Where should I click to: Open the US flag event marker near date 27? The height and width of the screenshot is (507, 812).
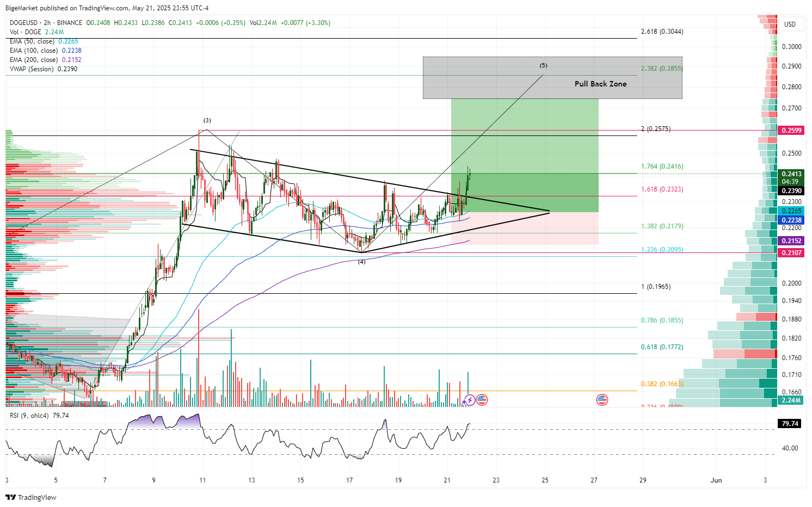coord(602,400)
